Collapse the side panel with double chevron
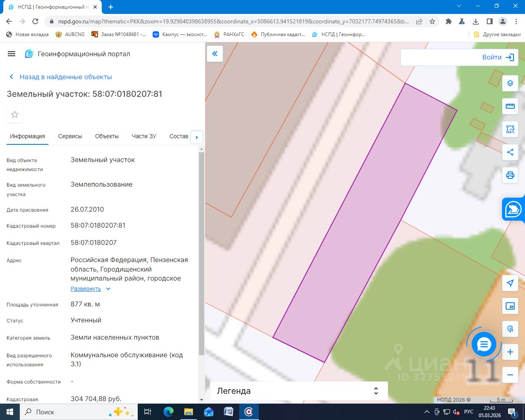525x420 pixels. (x=215, y=54)
